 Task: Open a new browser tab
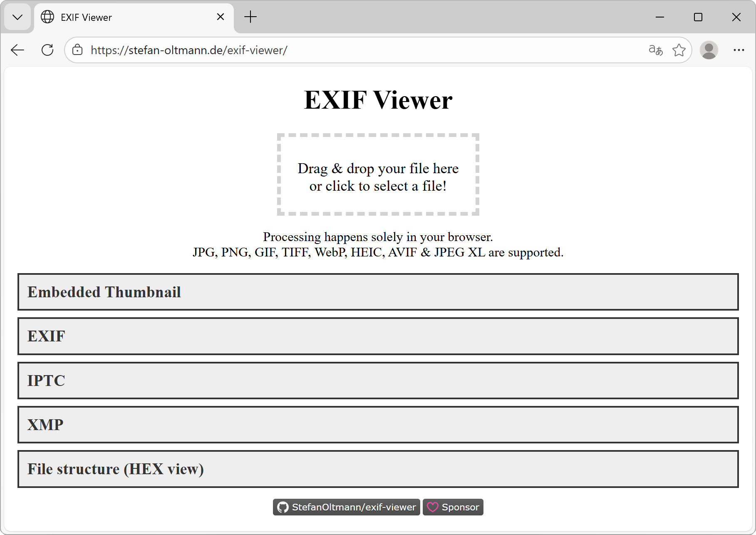[250, 17]
